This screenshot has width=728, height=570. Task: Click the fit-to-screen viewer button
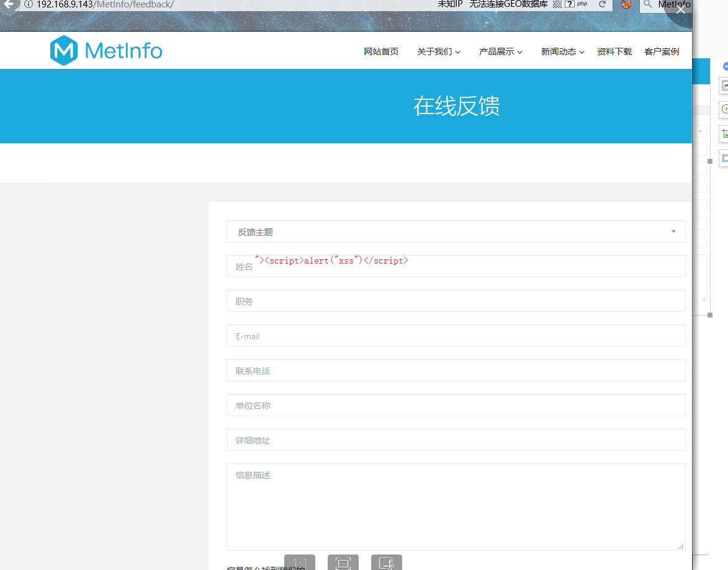pos(343,562)
